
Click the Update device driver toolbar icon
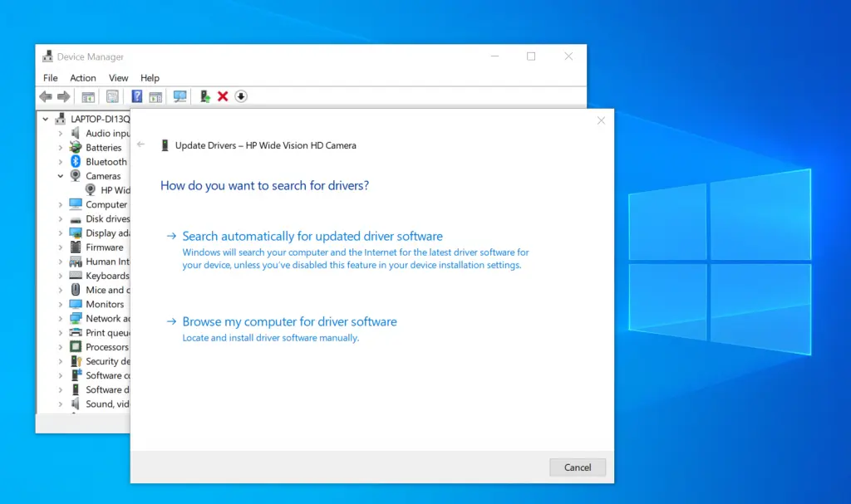pyautogui.click(x=204, y=96)
